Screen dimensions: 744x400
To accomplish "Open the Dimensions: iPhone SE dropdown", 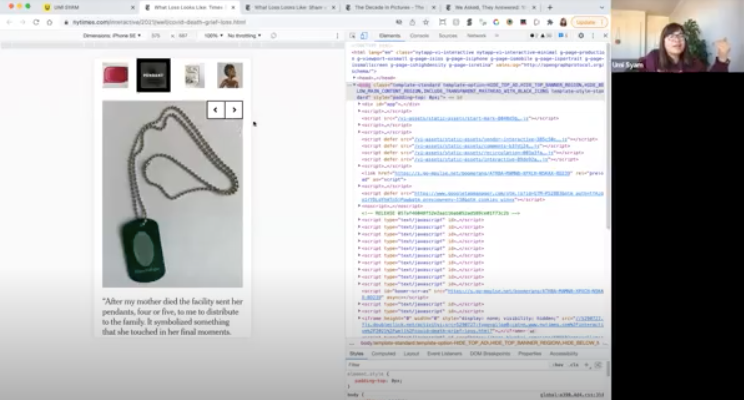I will click(x=112, y=36).
